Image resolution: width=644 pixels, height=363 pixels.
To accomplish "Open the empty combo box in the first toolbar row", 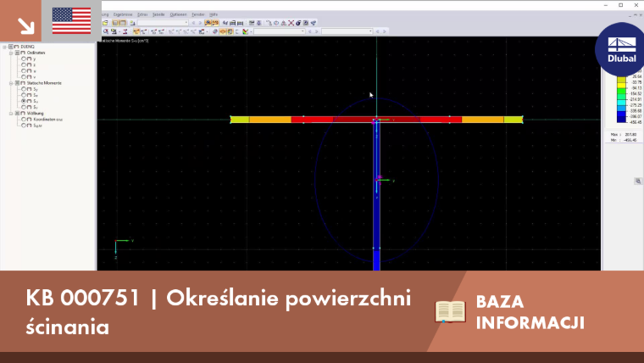I will point(163,23).
